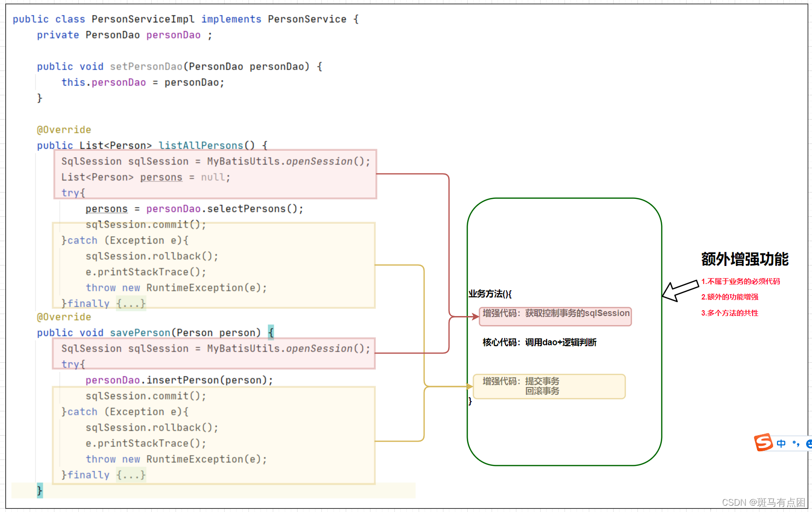Click the @Override annotation above savePerson
This screenshot has width=812, height=512.
(x=64, y=317)
